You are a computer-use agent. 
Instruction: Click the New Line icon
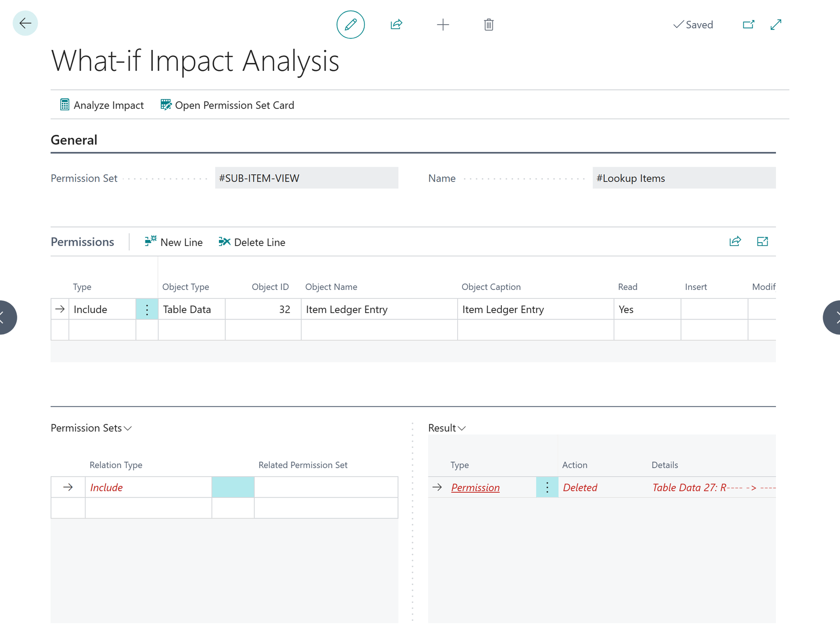pos(151,241)
